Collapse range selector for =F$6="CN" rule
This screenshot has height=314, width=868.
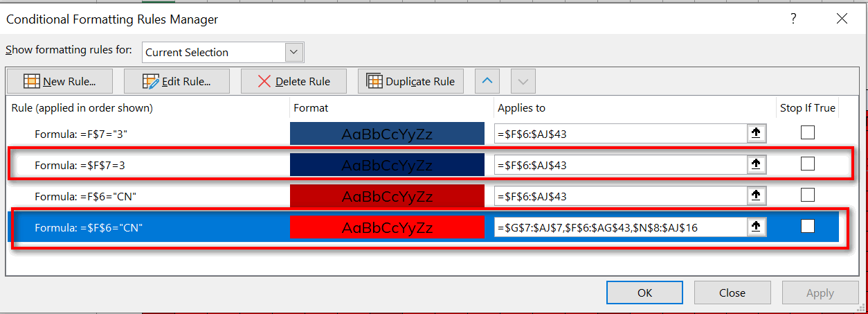756,196
